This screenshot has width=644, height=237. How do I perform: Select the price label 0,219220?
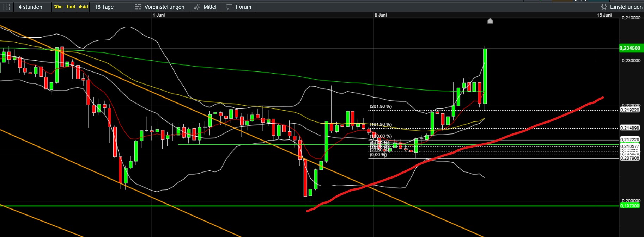pyautogui.click(x=630, y=110)
